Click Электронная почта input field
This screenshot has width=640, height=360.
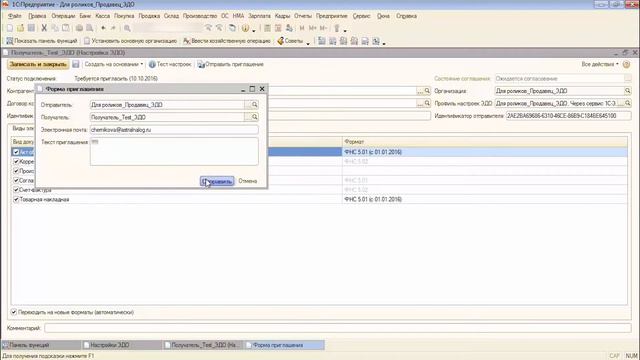point(174,130)
